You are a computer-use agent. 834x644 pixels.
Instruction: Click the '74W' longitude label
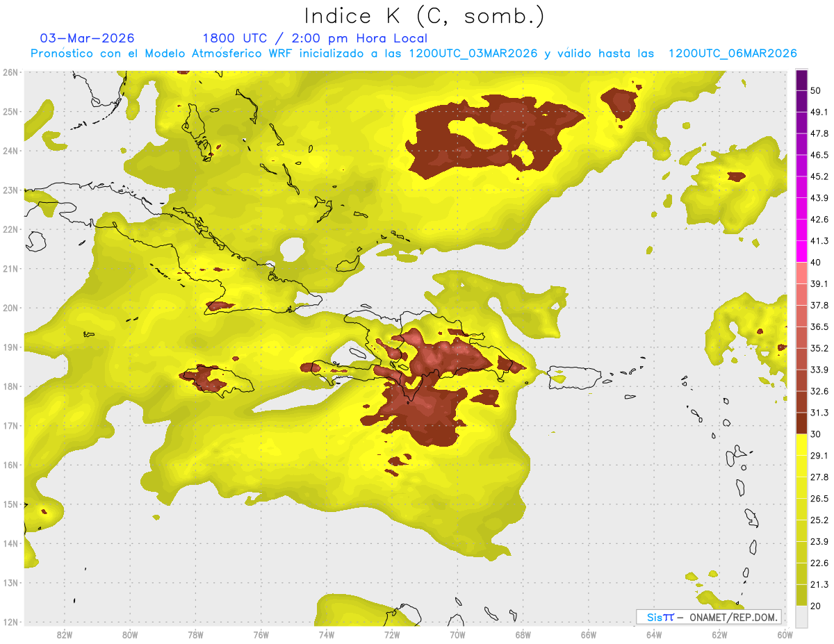pos(327,634)
